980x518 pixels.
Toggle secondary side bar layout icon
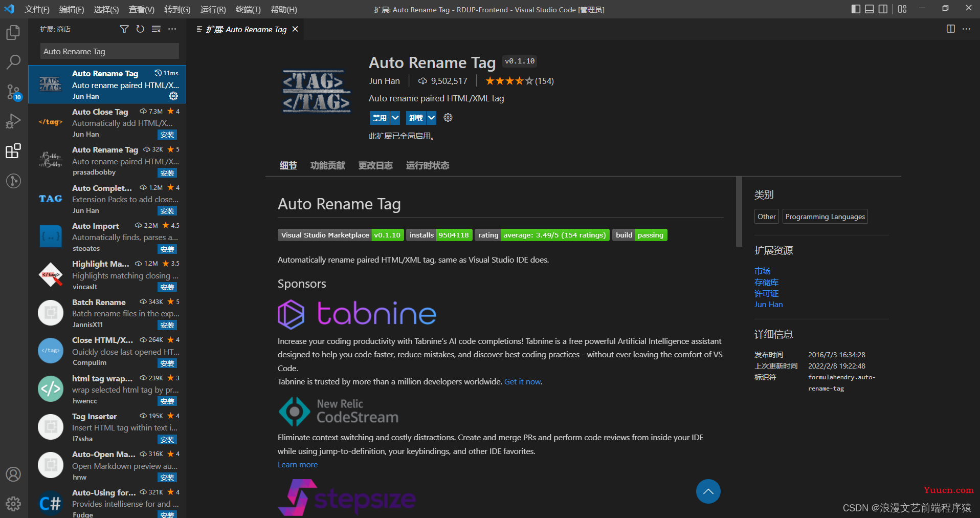pos(883,9)
